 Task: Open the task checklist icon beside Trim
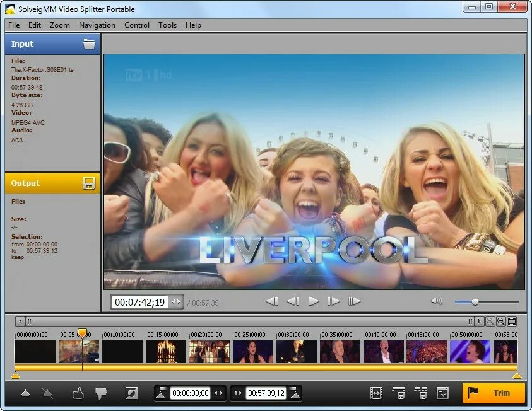(x=443, y=393)
